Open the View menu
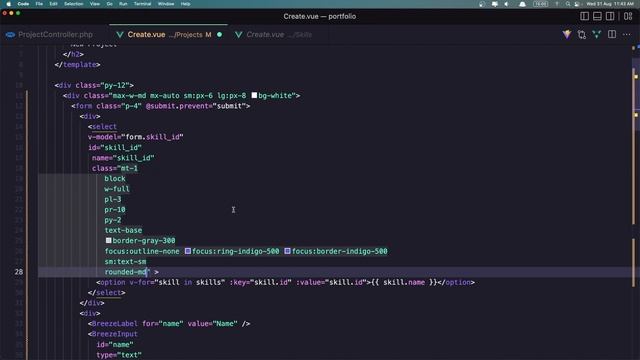The height and width of the screenshot is (360, 640). tap(95, 4)
